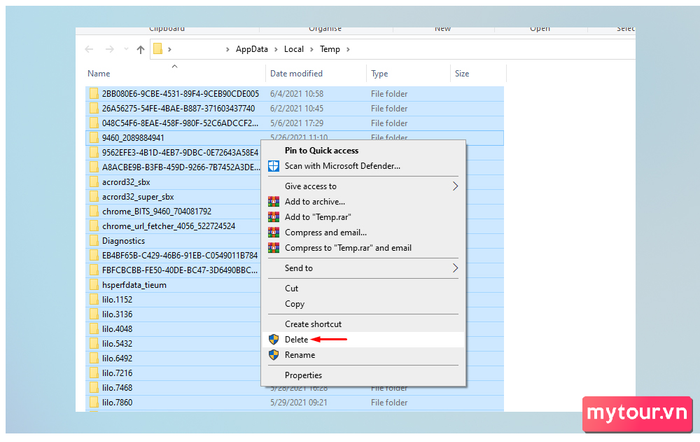Choose Add to archive option
Screen dimensions: 700x442
[315, 202]
